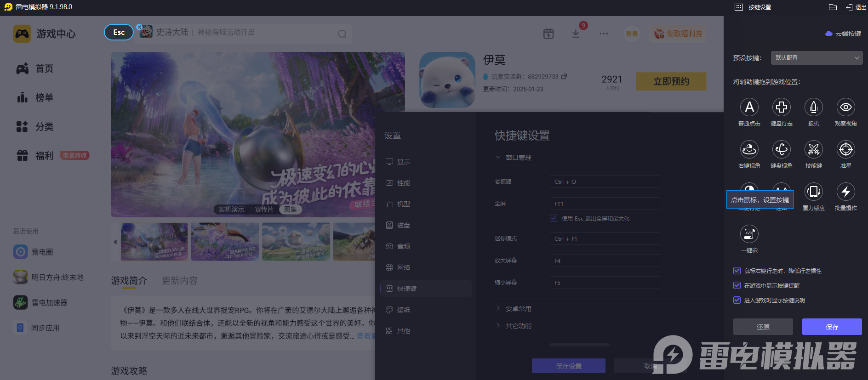Screen dimensions: 868x380
Task: Copy the player group number 882929733
Action: pos(564,76)
